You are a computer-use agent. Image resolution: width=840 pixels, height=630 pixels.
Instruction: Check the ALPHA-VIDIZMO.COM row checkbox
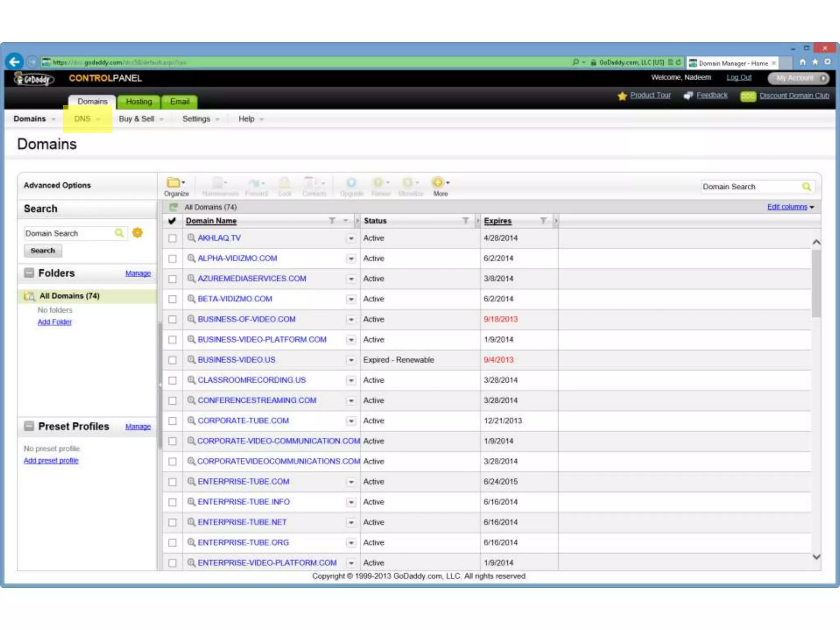(172, 258)
